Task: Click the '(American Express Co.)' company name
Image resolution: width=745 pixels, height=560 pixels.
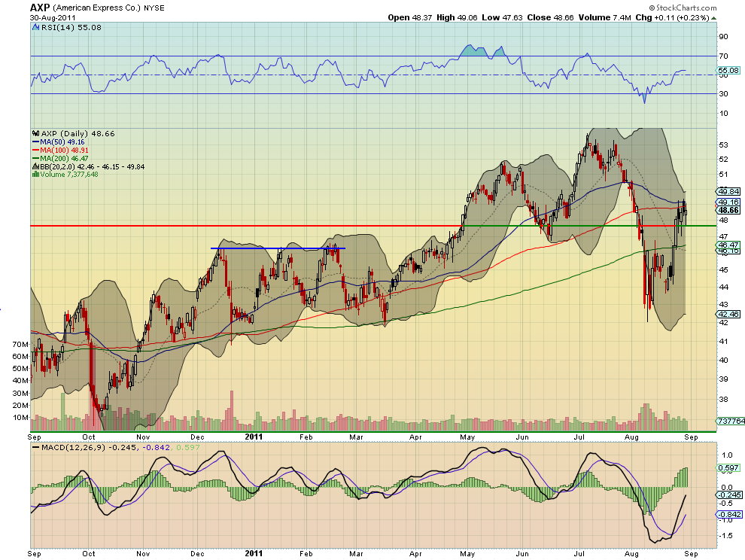Action: pos(97,8)
